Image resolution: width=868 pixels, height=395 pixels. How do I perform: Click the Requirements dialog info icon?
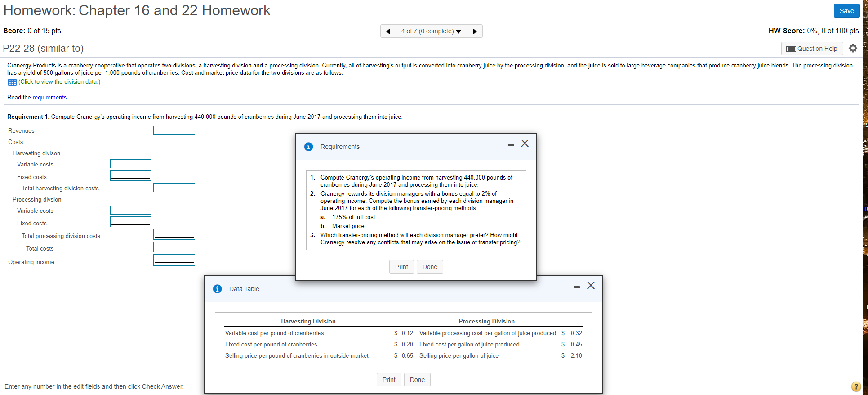[308, 147]
